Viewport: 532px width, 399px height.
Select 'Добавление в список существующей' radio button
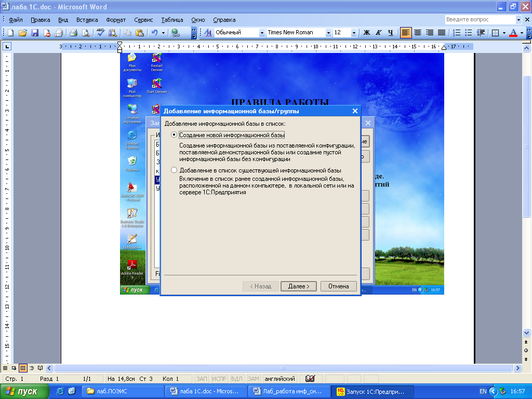pos(174,170)
